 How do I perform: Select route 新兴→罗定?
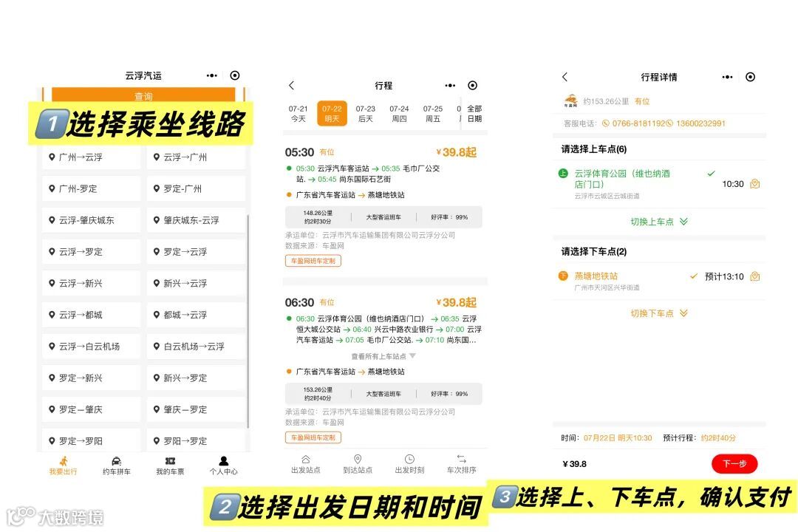(x=196, y=378)
